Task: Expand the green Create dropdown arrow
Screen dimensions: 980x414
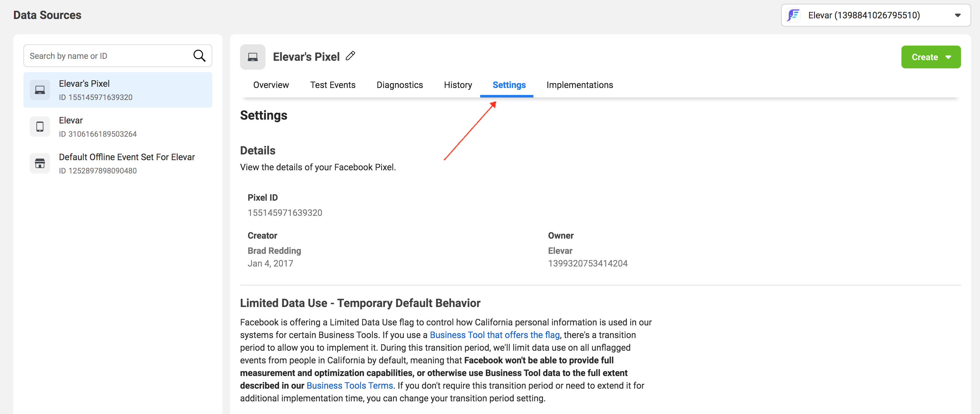Action: pyautogui.click(x=948, y=57)
